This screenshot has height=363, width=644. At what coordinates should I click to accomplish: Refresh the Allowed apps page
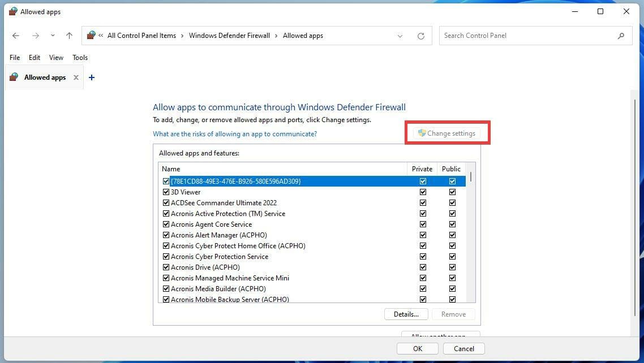click(x=421, y=36)
